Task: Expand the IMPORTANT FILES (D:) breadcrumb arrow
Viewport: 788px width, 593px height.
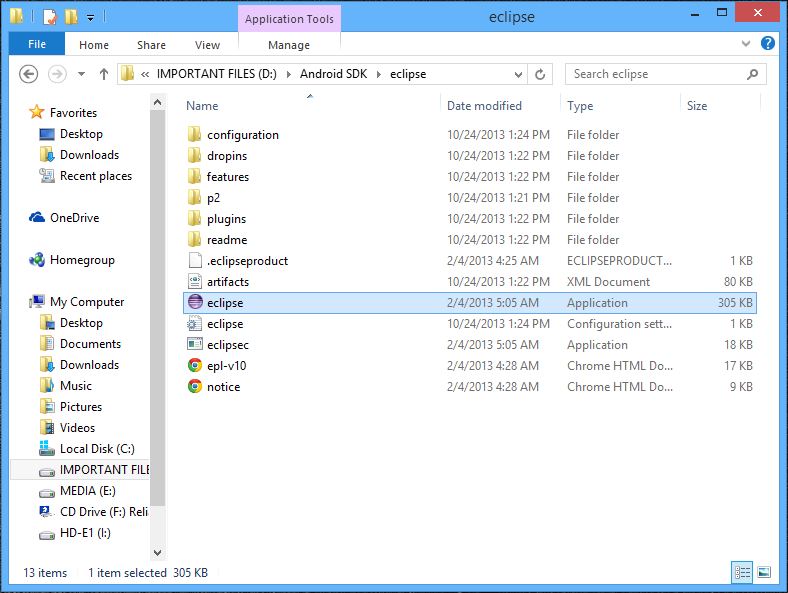Action: click(x=288, y=74)
